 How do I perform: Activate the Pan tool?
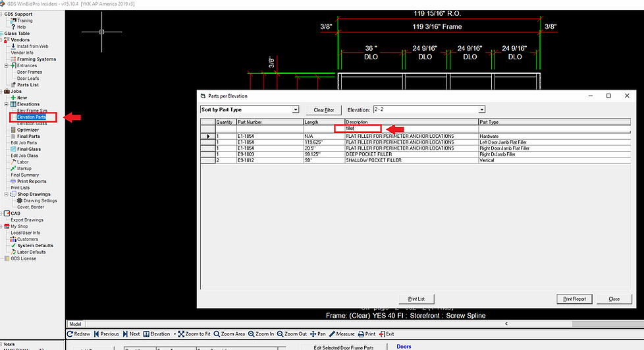point(318,334)
